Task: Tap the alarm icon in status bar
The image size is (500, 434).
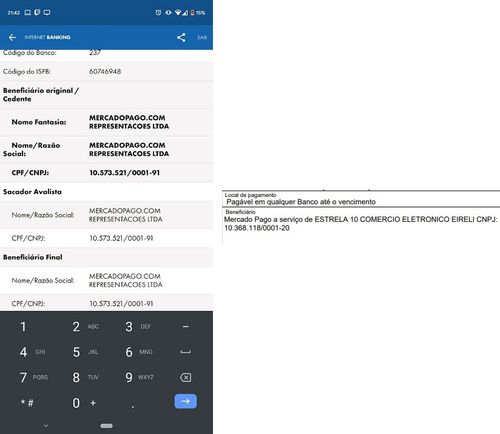Action: (x=158, y=13)
